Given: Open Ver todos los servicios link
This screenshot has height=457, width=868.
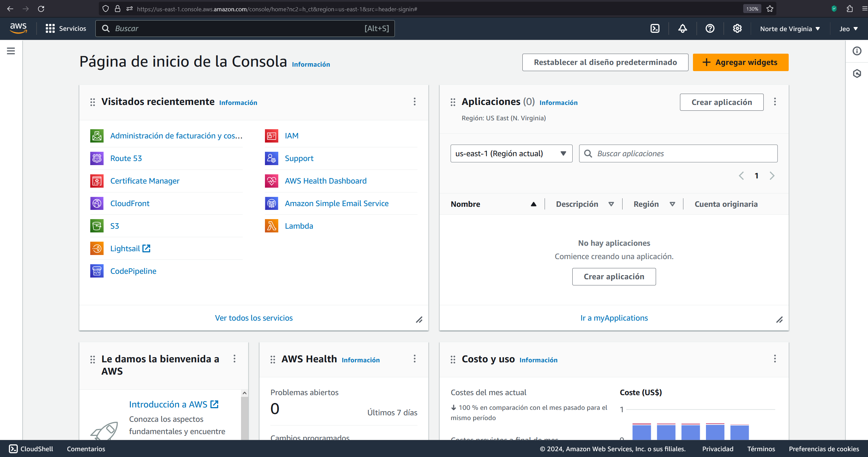Looking at the screenshot, I should [x=254, y=318].
